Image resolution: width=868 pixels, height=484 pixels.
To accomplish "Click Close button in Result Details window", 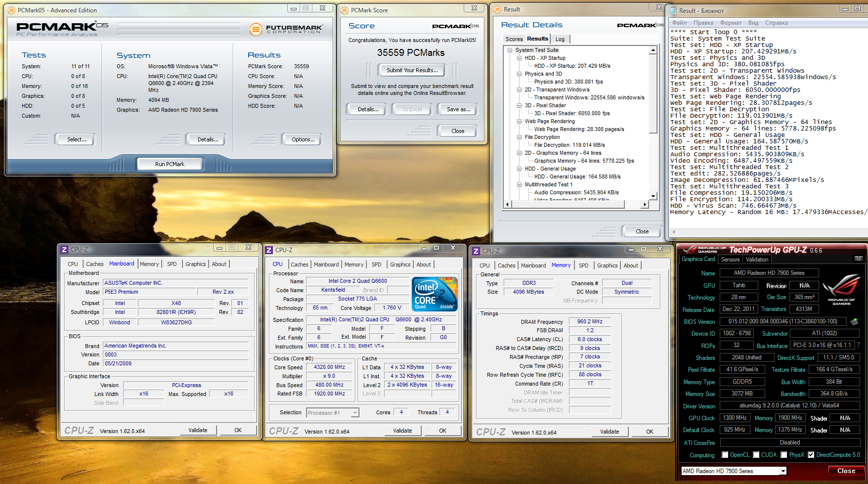I will click(642, 231).
